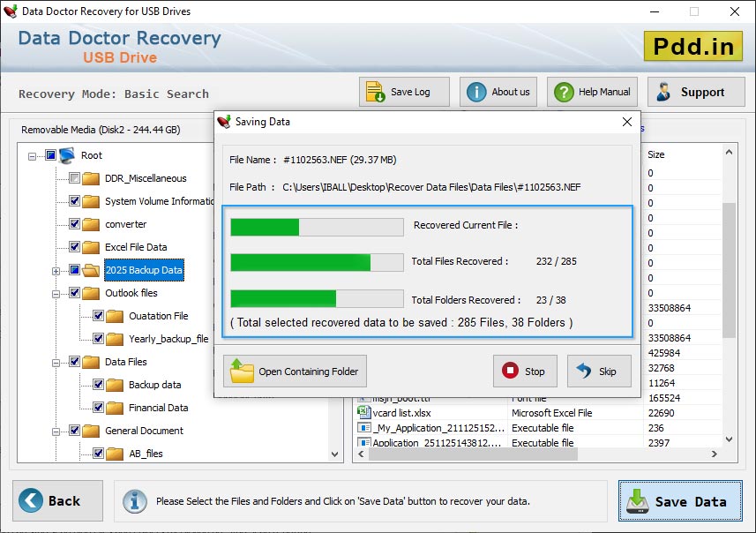Open the Help Manual
Screen dimensions: 756x533
click(x=592, y=92)
